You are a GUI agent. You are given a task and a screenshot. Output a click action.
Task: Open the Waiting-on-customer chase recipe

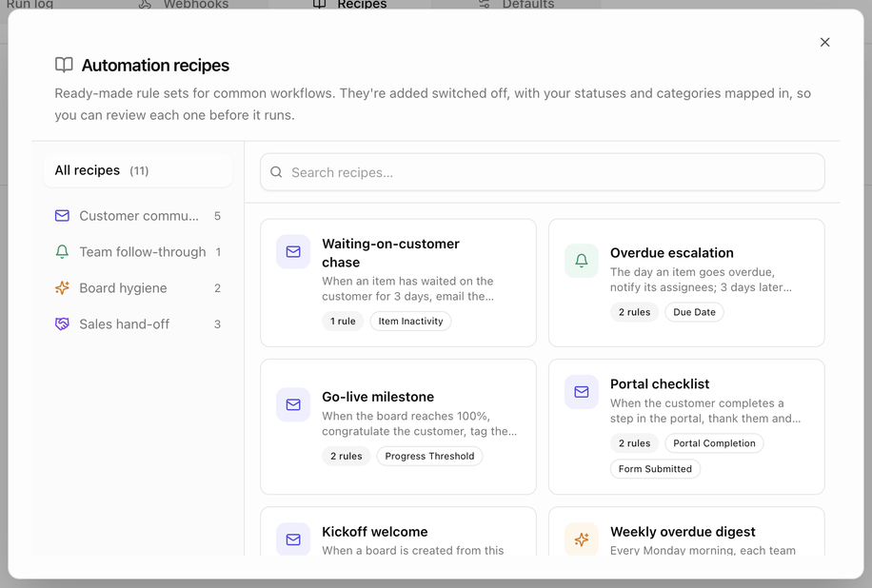click(398, 283)
